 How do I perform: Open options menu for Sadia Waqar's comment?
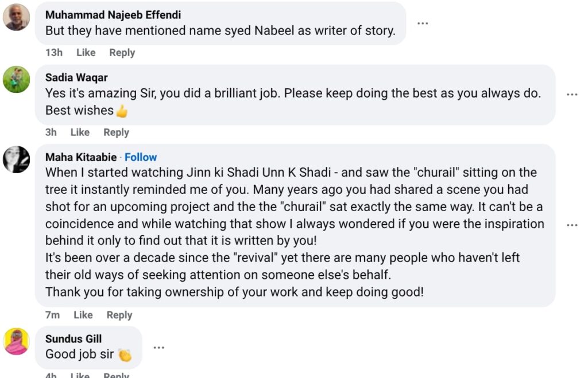pyautogui.click(x=572, y=95)
